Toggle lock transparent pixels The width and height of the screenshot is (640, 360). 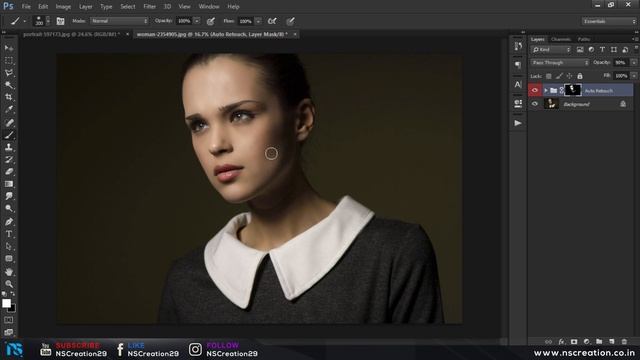click(x=549, y=76)
